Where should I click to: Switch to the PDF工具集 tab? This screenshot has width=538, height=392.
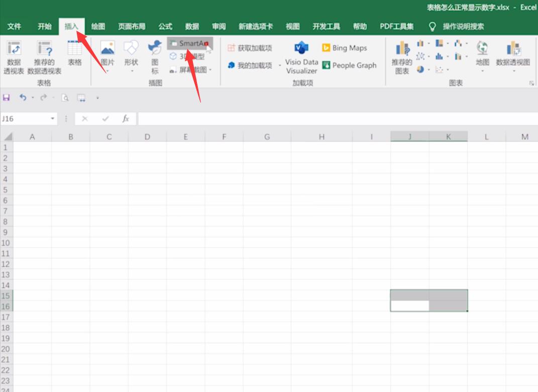click(396, 27)
